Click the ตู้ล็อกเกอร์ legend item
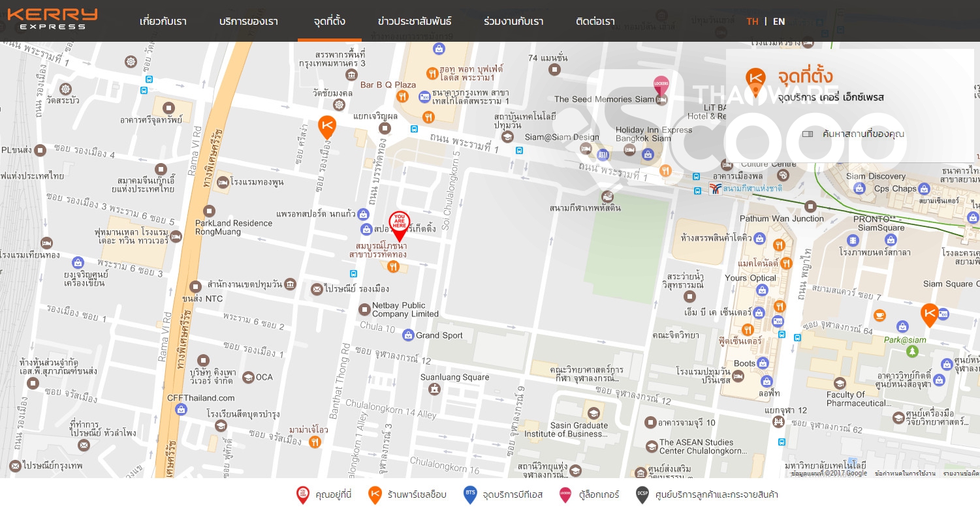 click(590, 495)
